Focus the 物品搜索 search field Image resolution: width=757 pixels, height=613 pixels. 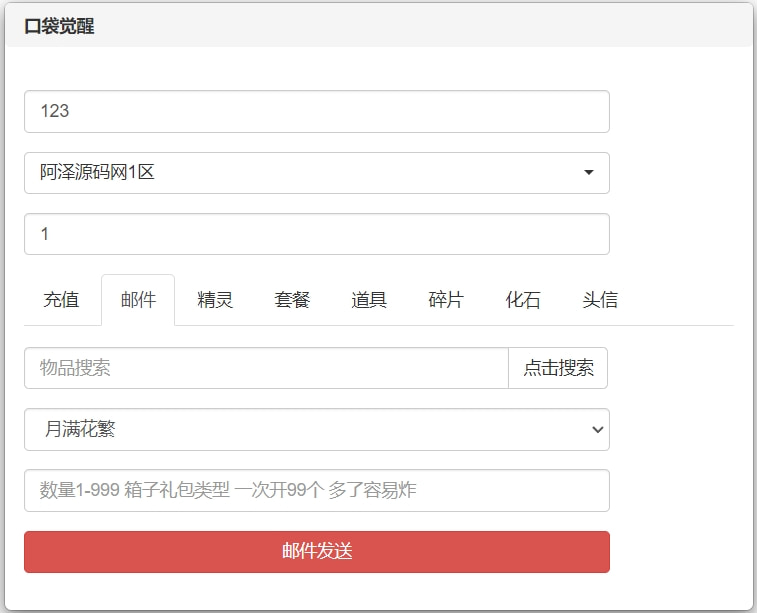(266, 368)
